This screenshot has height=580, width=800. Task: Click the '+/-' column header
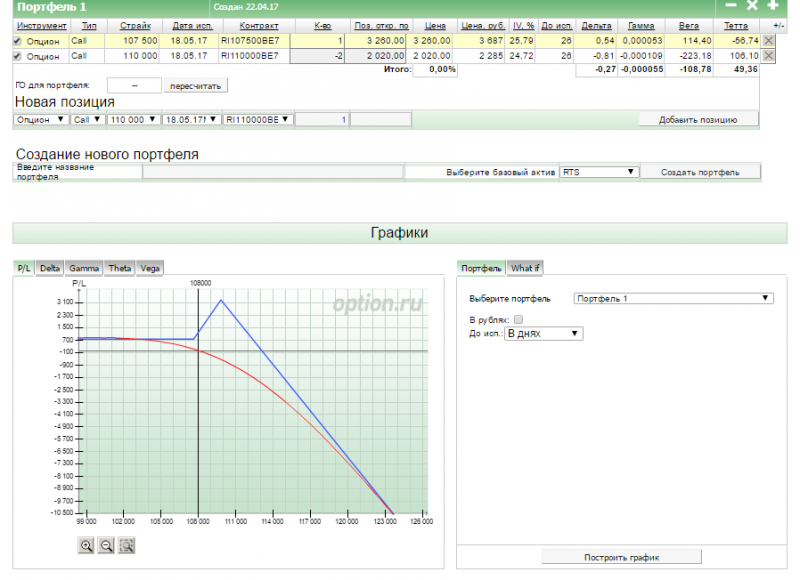click(778, 26)
